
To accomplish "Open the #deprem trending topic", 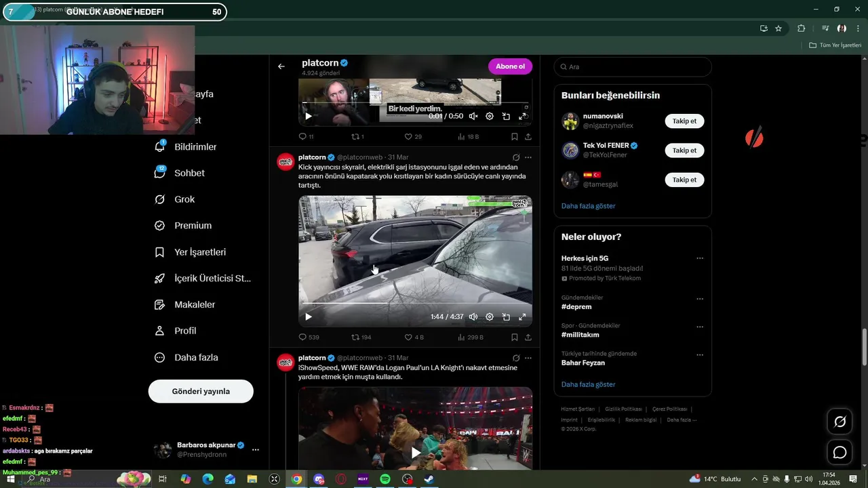I will [x=576, y=307].
